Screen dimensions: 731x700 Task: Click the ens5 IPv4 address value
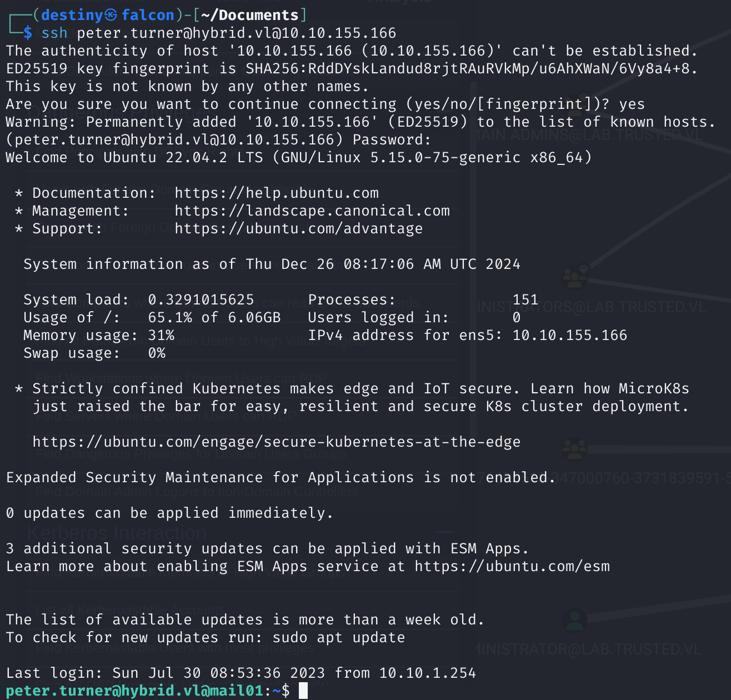[569, 335]
